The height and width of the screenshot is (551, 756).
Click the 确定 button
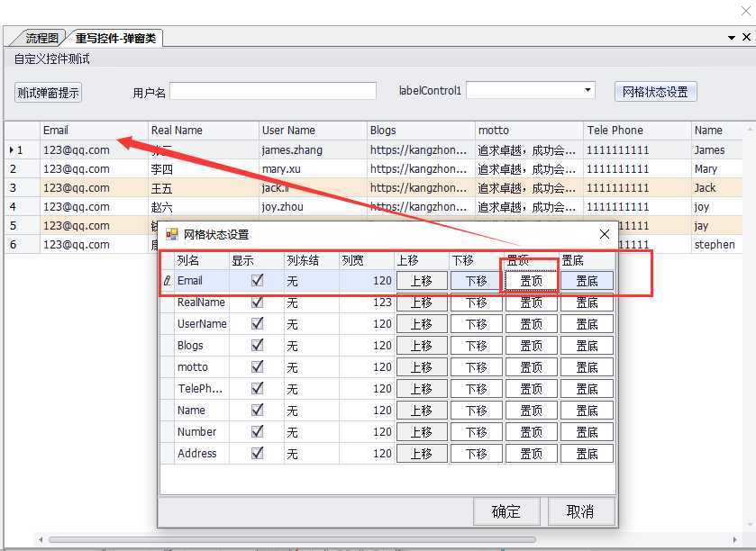click(x=506, y=511)
